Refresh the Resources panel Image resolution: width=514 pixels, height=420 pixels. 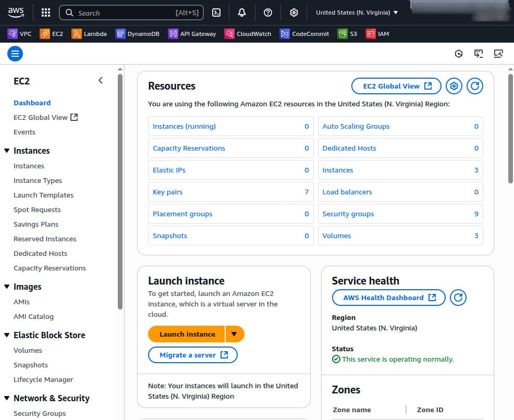tap(474, 86)
